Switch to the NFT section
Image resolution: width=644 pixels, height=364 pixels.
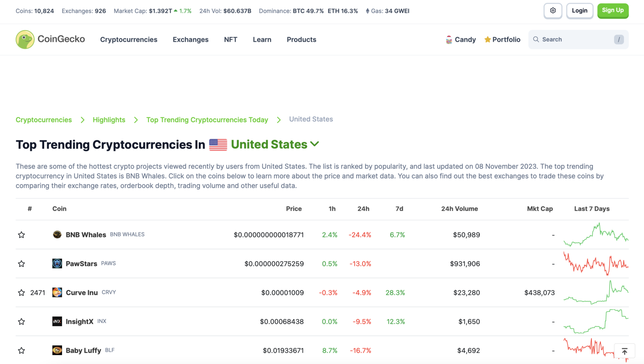[230, 39]
